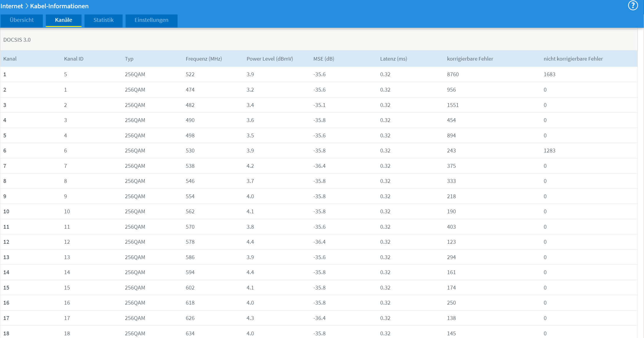Click the DOCSIS 3.0 section heading
The width and height of the screenshot is (644, 338).
[17, 40]
